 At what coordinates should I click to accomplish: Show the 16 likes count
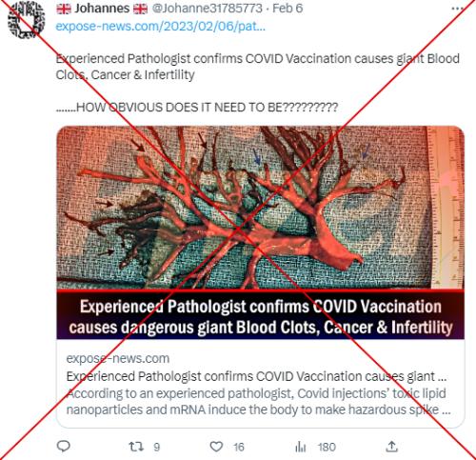[239, 448]
